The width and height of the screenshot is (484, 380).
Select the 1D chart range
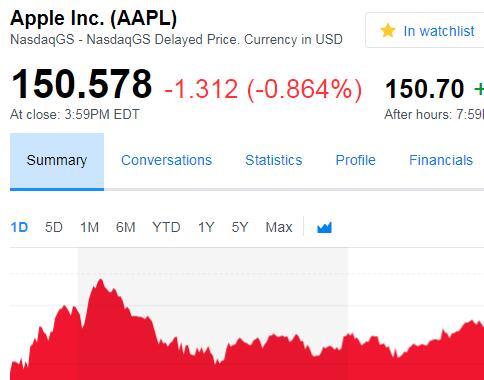pyautogui.click(x=19, y=227)
